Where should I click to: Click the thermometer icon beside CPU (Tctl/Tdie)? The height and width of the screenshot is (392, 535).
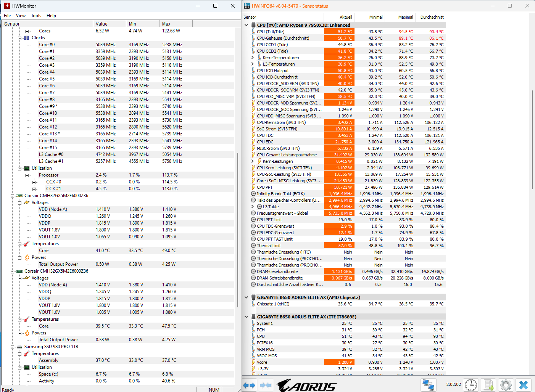coord(253,32)
